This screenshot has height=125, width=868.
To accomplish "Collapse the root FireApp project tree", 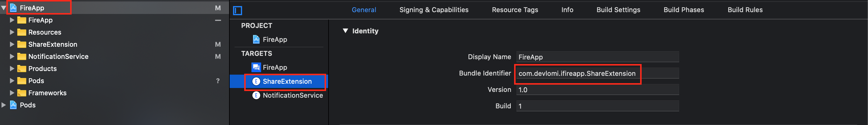I will pyautogui.click(x=4, y=8).
